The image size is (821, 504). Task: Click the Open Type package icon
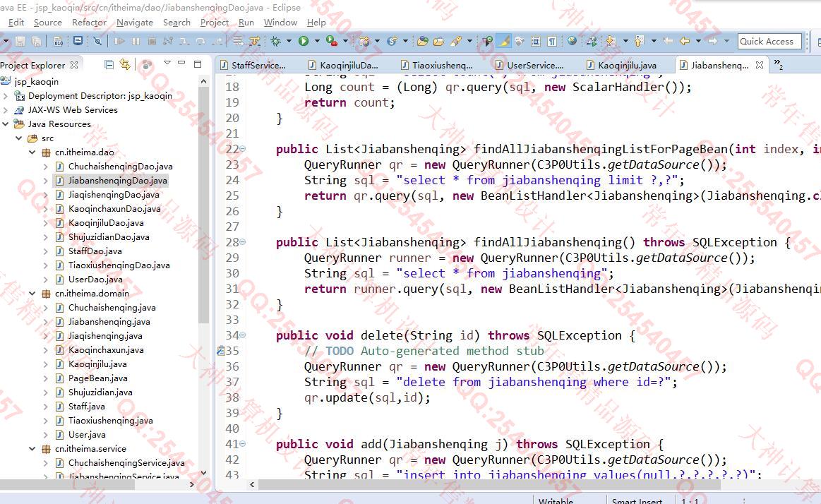pos(423,41)
